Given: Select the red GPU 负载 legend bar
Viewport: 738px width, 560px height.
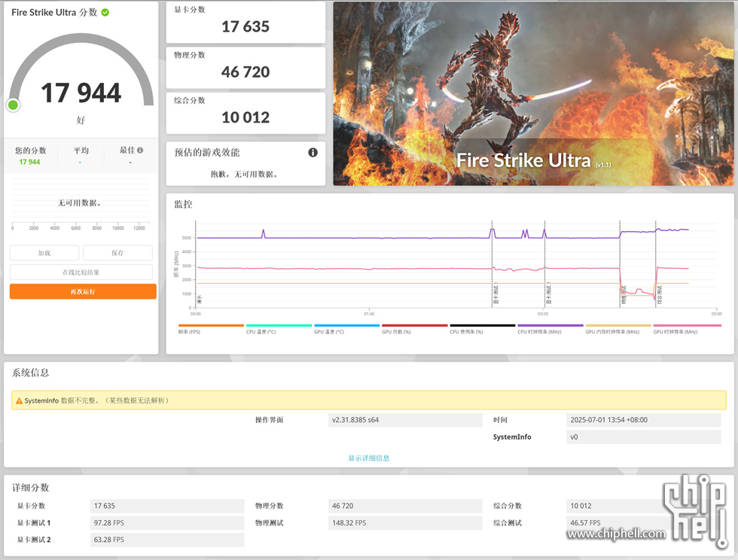Looking at the screenshot, I should (x=415, y=325).
